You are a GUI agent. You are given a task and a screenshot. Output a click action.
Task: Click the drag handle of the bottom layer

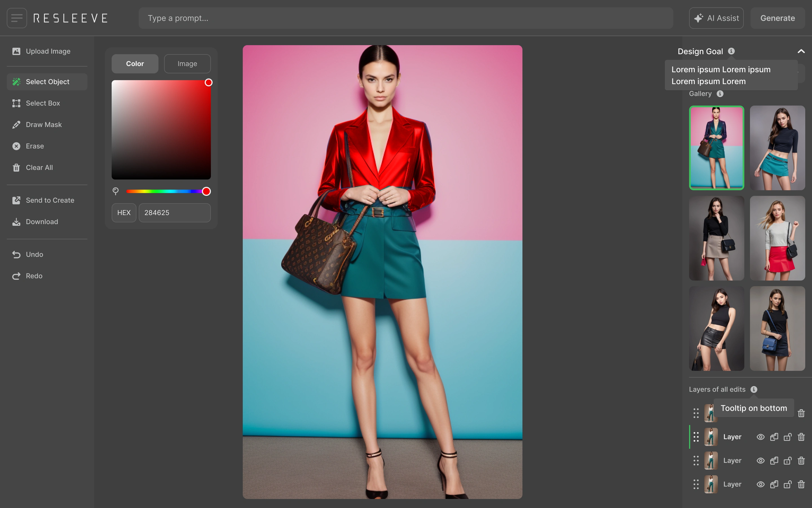[x=696, y=484]
